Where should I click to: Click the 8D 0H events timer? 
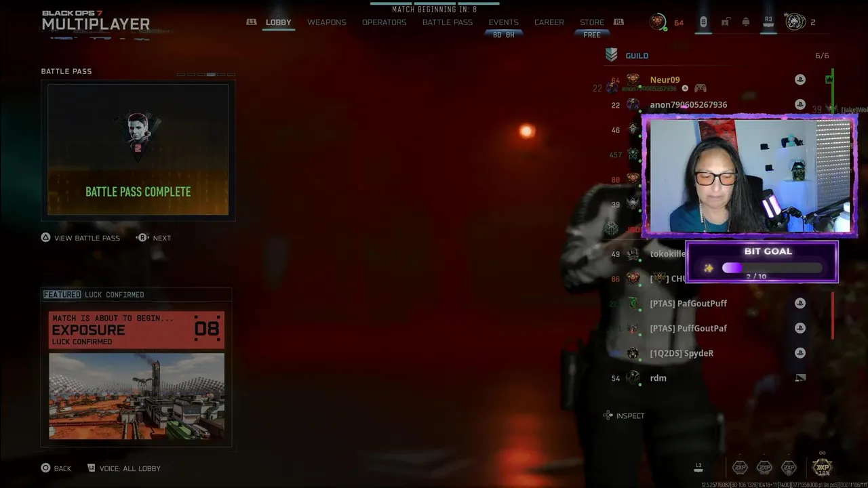pyautogui.click(x=503, y=35)
